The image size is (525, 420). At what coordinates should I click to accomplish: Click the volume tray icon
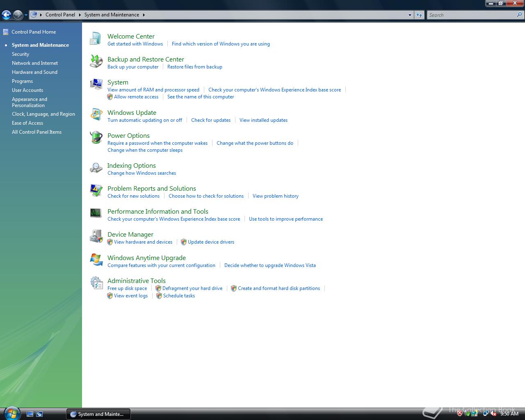(x=493, y=414)
